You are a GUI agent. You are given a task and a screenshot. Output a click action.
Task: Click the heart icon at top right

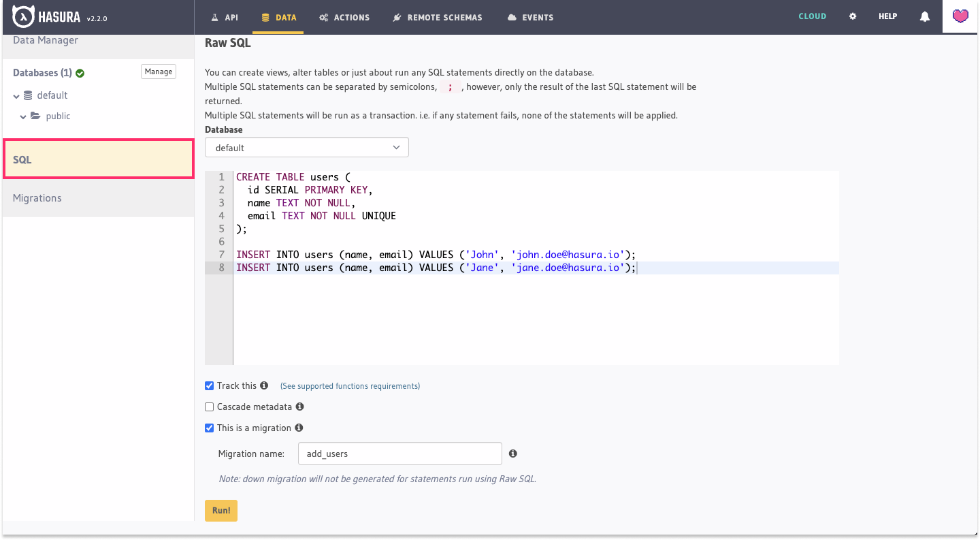point(960,15)
